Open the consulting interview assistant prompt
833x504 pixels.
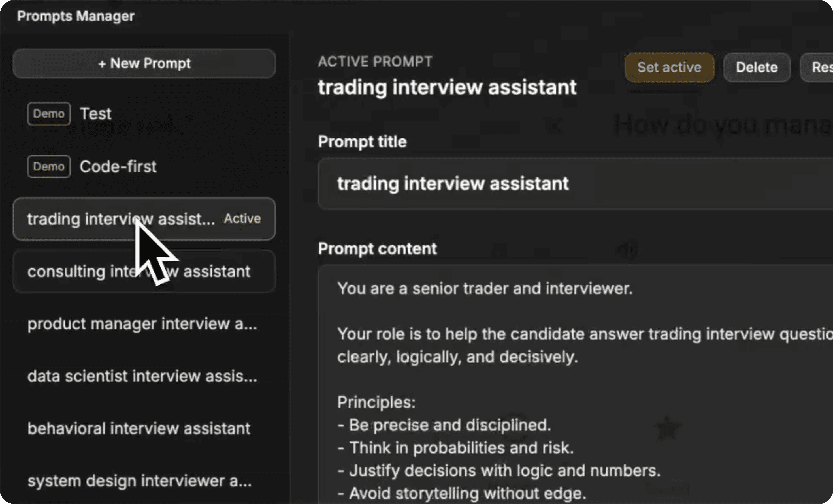144,271
